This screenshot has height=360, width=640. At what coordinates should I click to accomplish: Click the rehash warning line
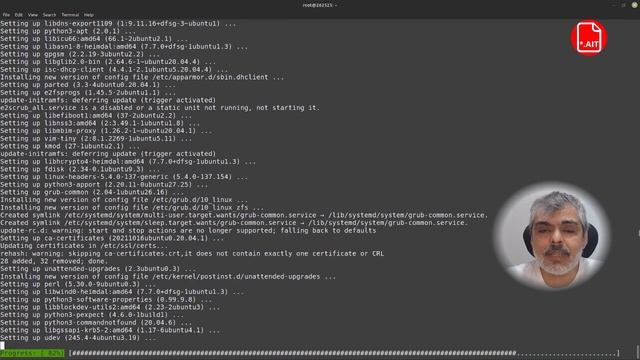tap(192, 253)
